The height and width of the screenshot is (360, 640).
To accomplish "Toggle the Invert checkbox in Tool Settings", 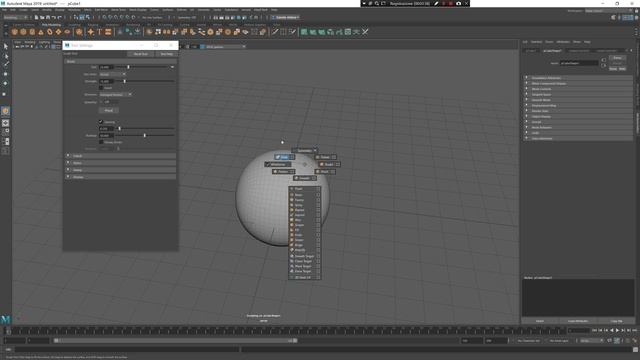I will click(x=101, y=88).
